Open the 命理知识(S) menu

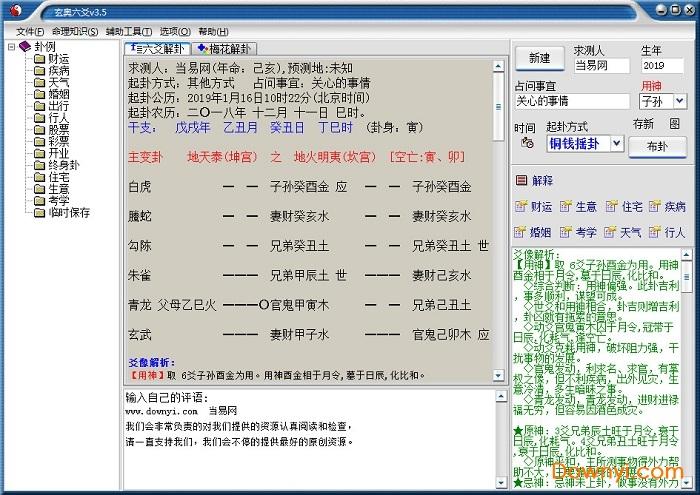(75, 32)
